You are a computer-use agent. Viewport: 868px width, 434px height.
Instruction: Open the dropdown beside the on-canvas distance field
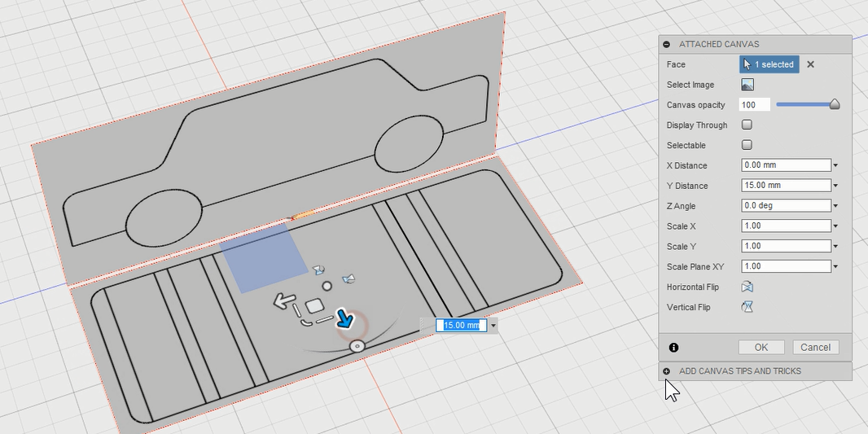(493, 326)
